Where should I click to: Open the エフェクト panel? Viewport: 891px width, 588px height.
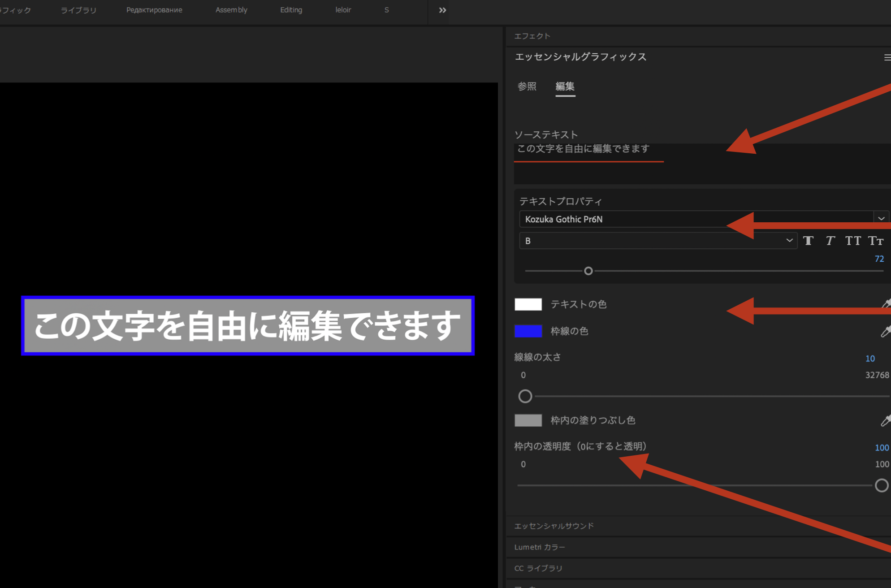532,36
